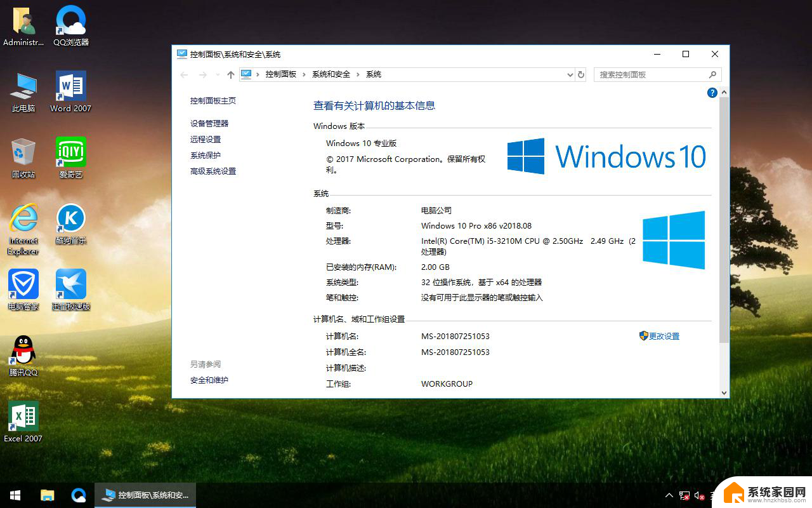This screenshot has width=812, height=508.
Task: Open 系统保护 from sidebar
Action: [206, 156]
